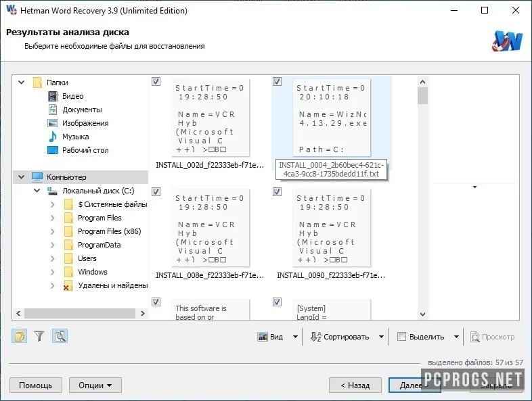Uncheck the INSTALL_008e file checkbox

[156, 192]
